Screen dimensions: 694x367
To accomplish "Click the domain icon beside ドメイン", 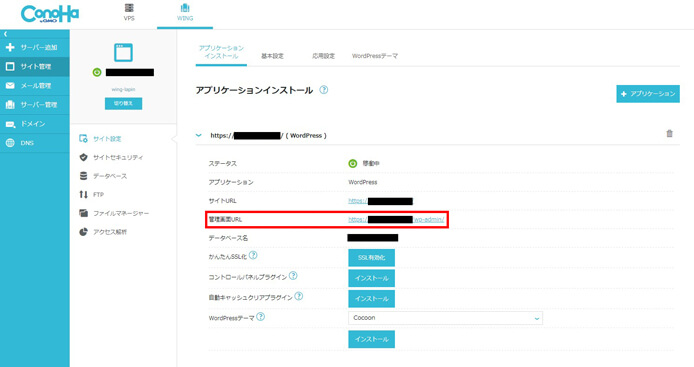I will click(x=10, y=124).
